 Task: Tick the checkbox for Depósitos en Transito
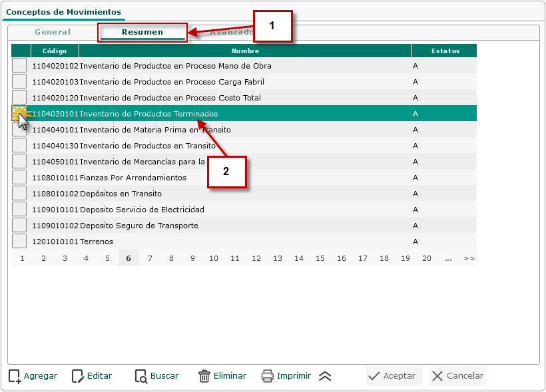tap(19, 193)
